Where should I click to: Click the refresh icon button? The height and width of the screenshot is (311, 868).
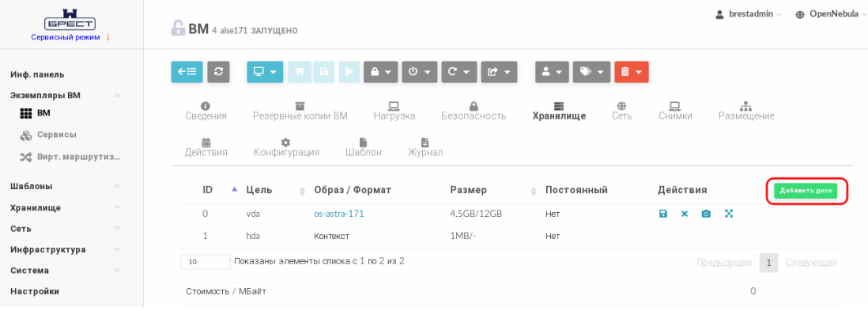coord(219,72)
